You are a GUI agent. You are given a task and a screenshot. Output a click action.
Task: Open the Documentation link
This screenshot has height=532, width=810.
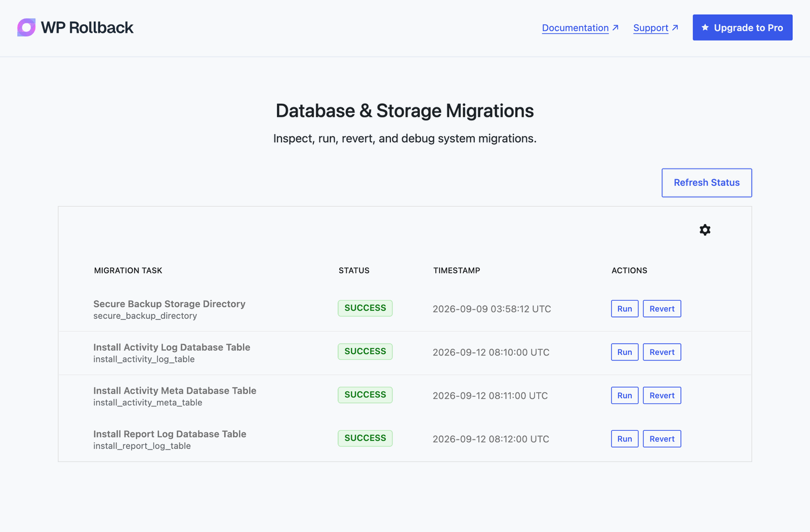[x=580, y=28]
